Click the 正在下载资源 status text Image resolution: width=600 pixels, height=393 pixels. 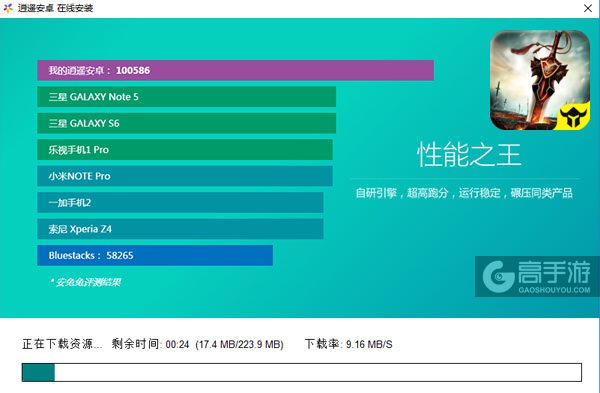pos(62,344)
